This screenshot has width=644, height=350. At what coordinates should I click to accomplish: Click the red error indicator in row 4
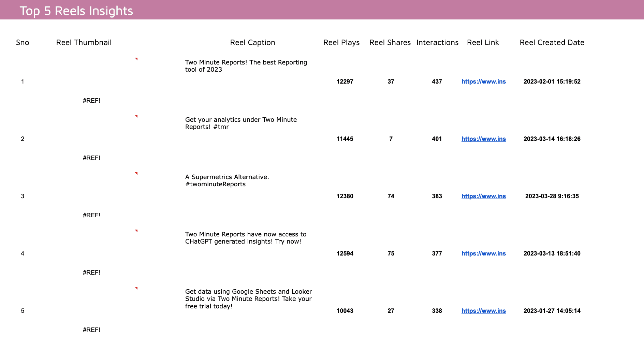click(136, 231)
